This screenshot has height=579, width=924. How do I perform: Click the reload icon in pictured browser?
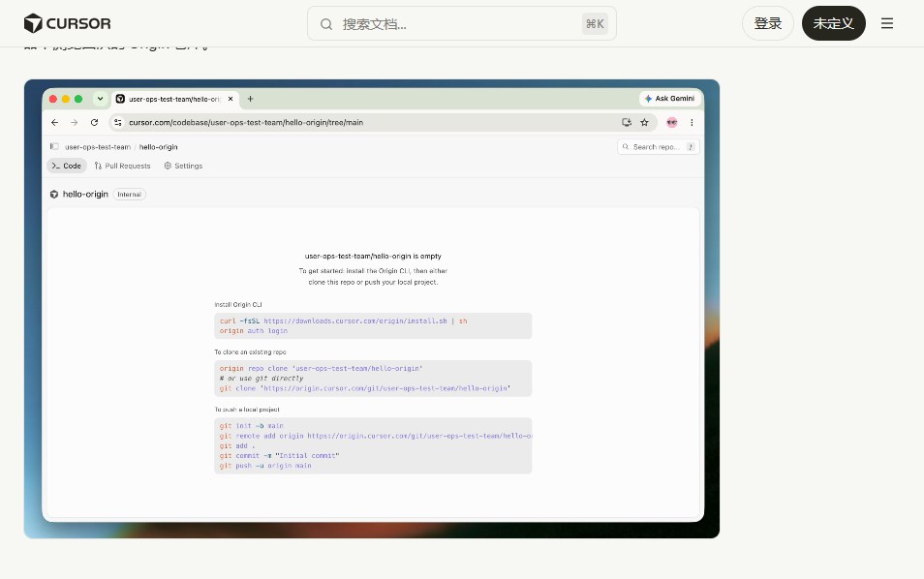pos(94,123)
